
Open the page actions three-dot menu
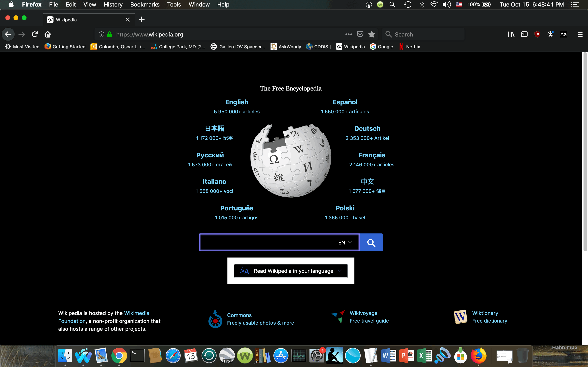tap(349, 34)
